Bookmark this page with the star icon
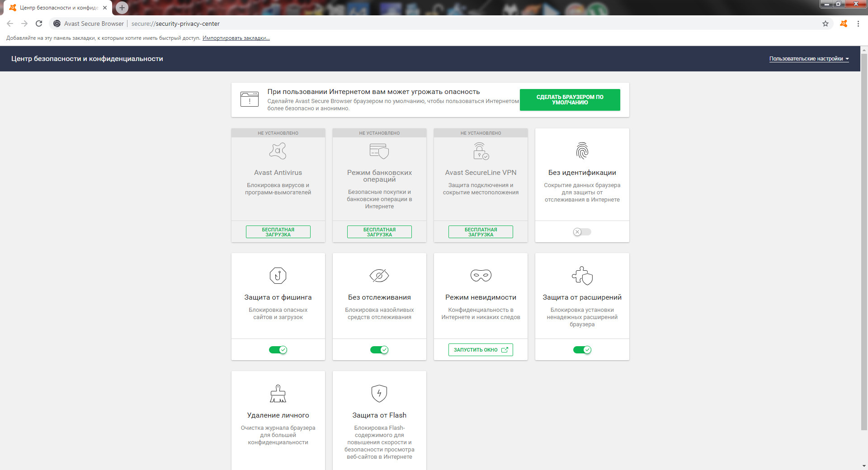This screenshot has width=868, height=470. click(x=826, y=23)
